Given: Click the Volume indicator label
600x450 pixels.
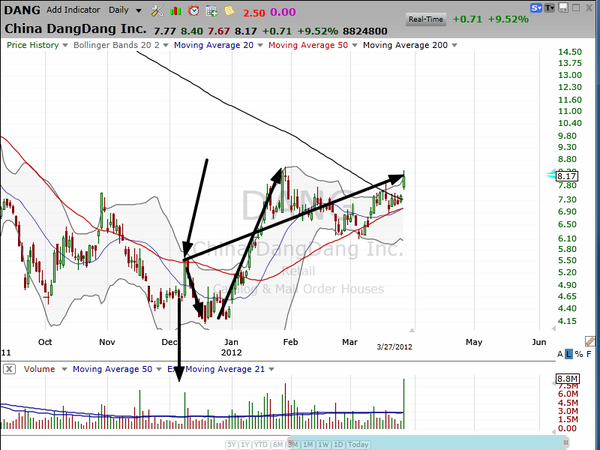Looking at the screenshot, I should point(39,369).
